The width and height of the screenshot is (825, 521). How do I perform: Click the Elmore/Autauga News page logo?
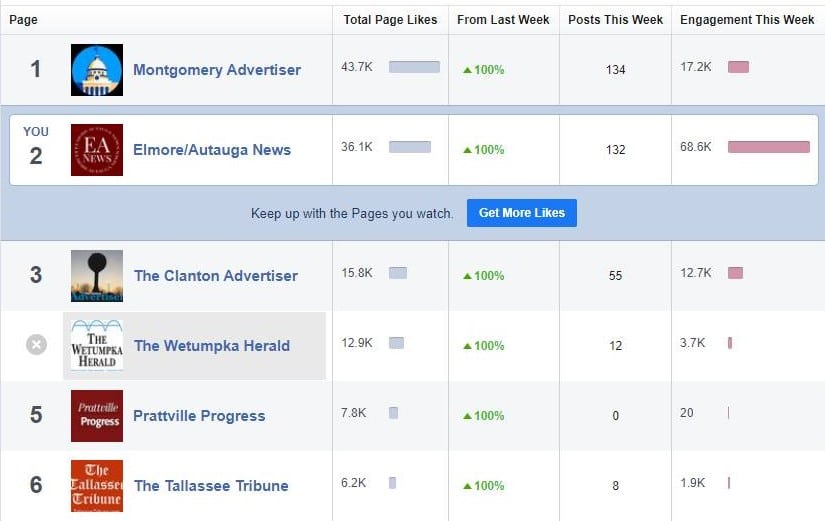point(97,150)
